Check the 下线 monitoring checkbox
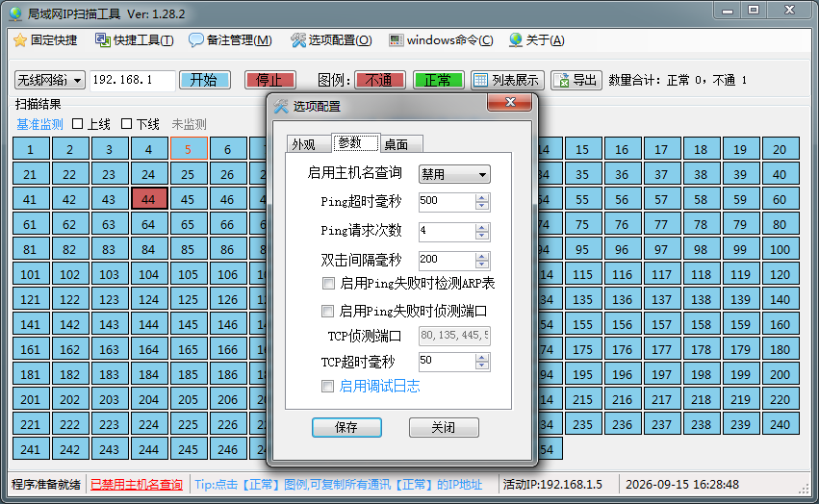Screen dimensions: 819x504 [126, 124]
